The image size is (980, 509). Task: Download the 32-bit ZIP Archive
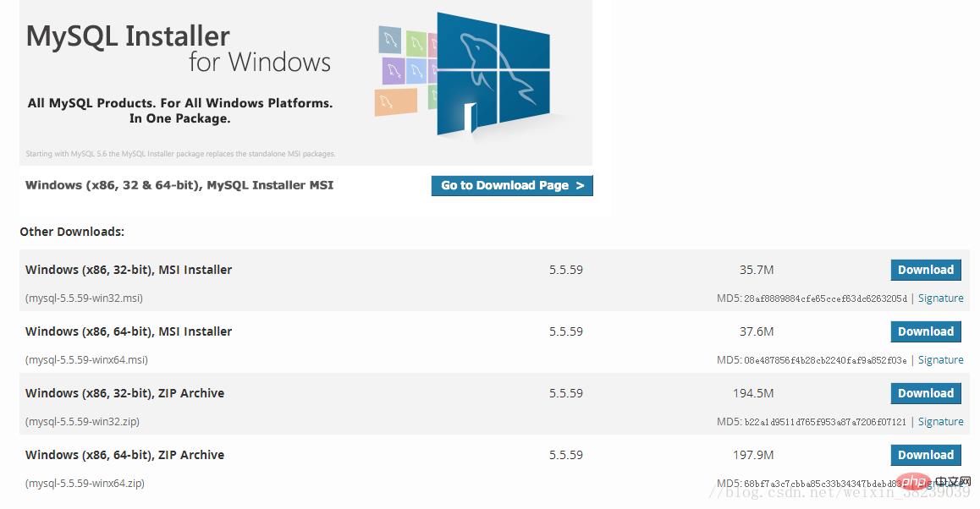925,393
